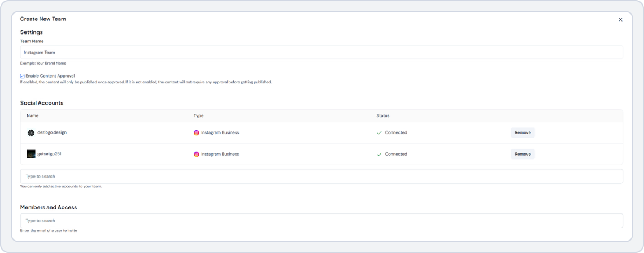This screenshot has height=253, width=644.
Task: Click the Enable Content Approval label
Action: coord(50,76)
